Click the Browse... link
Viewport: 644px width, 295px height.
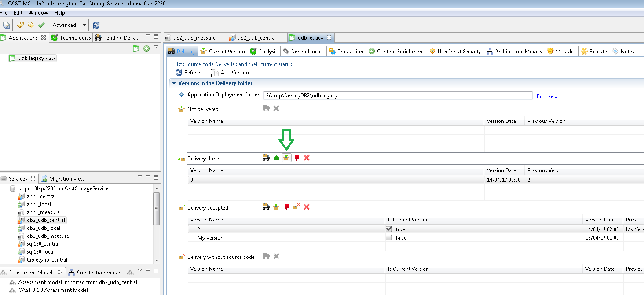click(547, 96)
